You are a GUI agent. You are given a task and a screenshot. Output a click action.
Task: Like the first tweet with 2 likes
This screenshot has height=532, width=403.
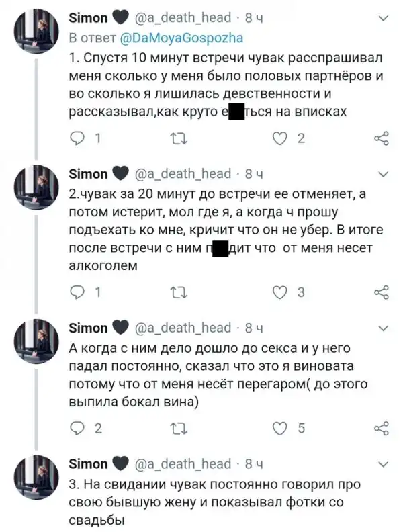[x=280, y=139]
